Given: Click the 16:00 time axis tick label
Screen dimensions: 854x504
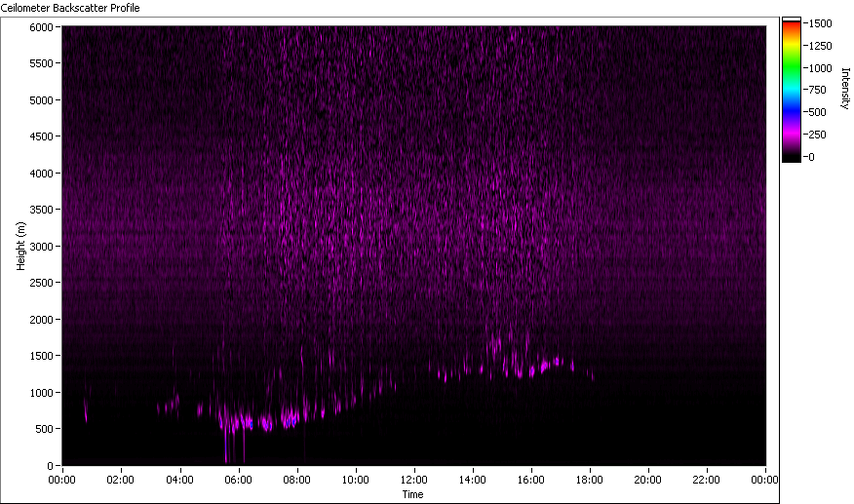Looking at the screenshot, I should click(x=530, y=480).
